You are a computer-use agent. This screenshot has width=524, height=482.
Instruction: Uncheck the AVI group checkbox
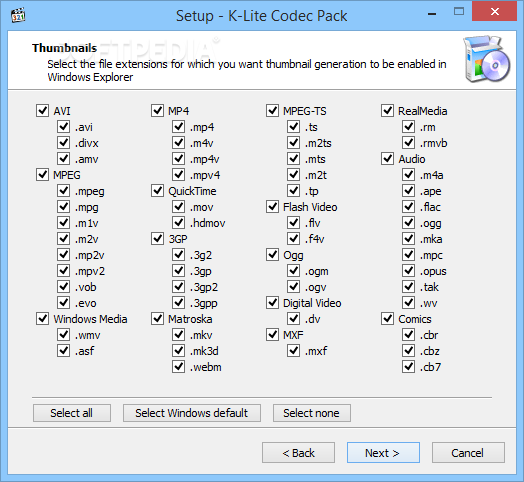click(42, 110)
